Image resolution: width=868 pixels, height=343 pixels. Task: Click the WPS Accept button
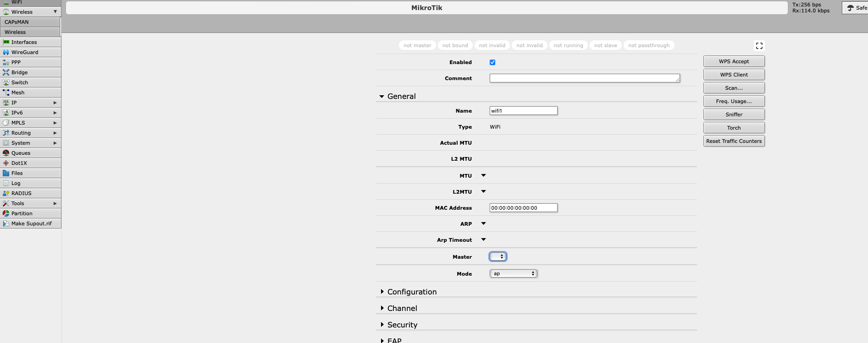(x=734, y=61)
